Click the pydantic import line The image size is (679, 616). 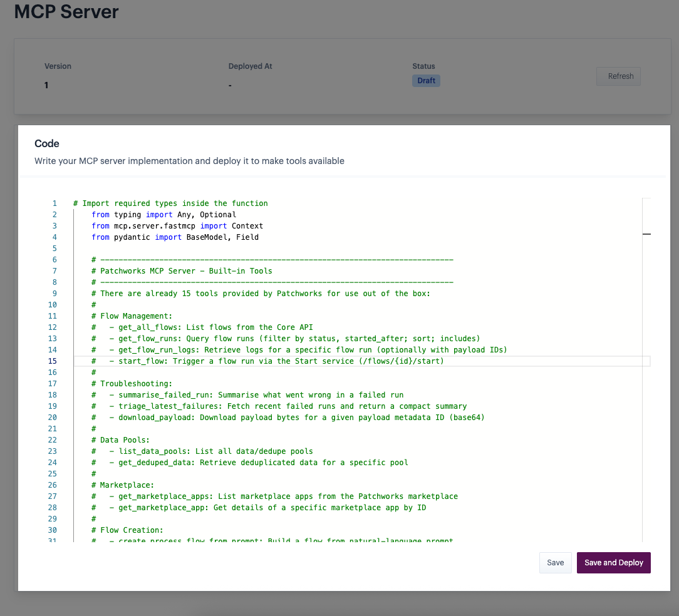175,237
